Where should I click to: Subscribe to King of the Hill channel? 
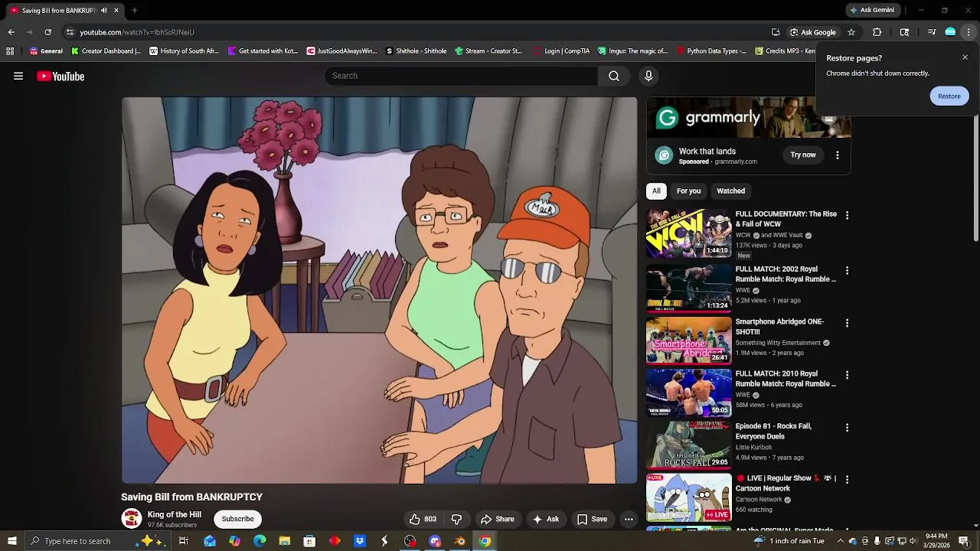coord(237,519)
